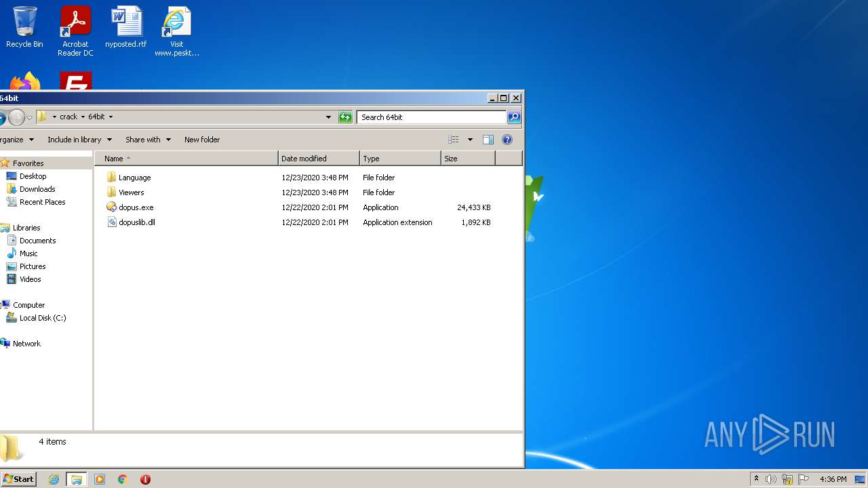This screenshot has width=868, height=488.
Task: Click the refresh button beside address bar
Action: pyautogui.click(x=345, y=117)
